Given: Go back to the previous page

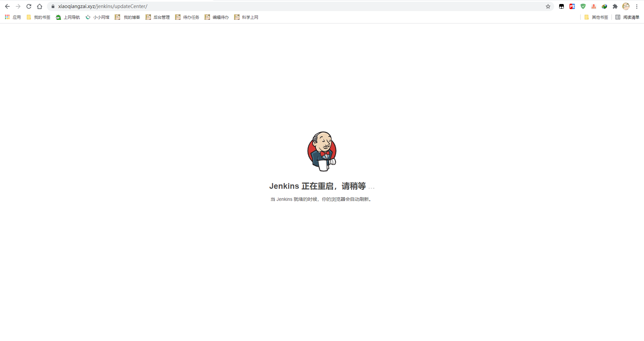Looking at the screenshot, I should pyautogui.click(x=7, y=6).
